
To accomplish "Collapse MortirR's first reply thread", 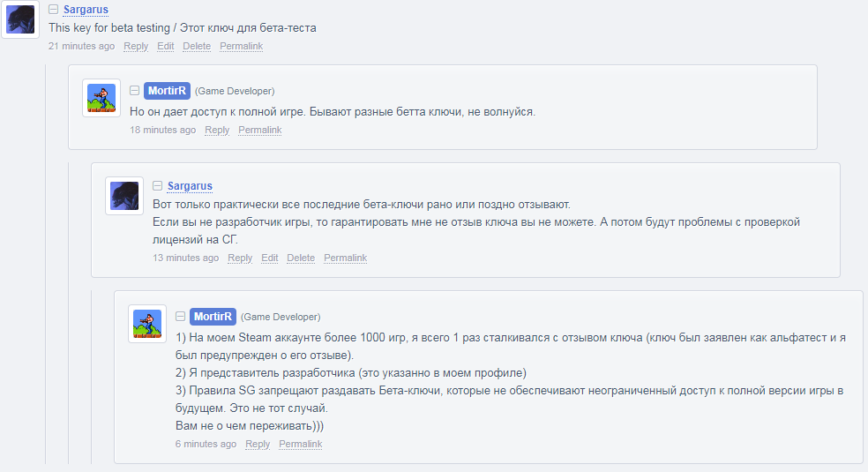I will pyautogui.click(x=134, y=90).
